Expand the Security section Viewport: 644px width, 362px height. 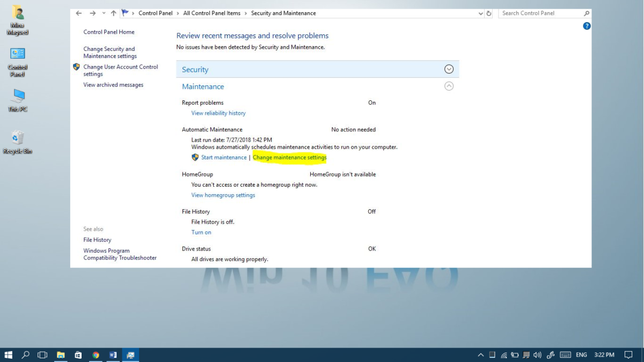(x=449, y=69)
